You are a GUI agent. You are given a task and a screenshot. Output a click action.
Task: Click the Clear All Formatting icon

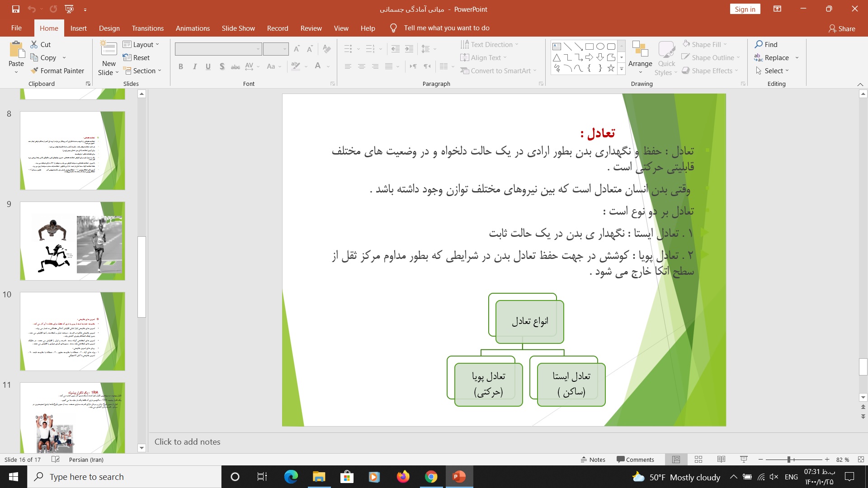click(327, 49)
